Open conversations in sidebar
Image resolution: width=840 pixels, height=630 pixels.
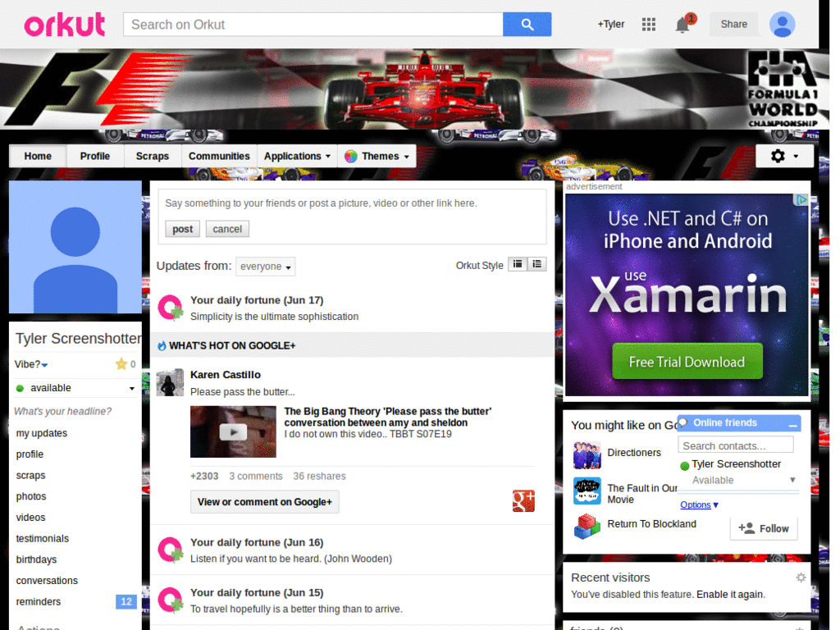tap(47, 581)
